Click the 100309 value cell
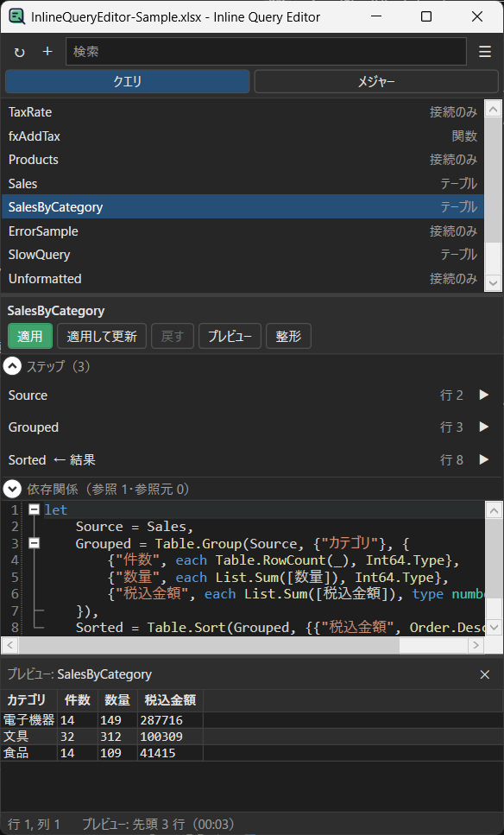Image resolution: width=504 pixels, height=835 pixels. (170, 737)
